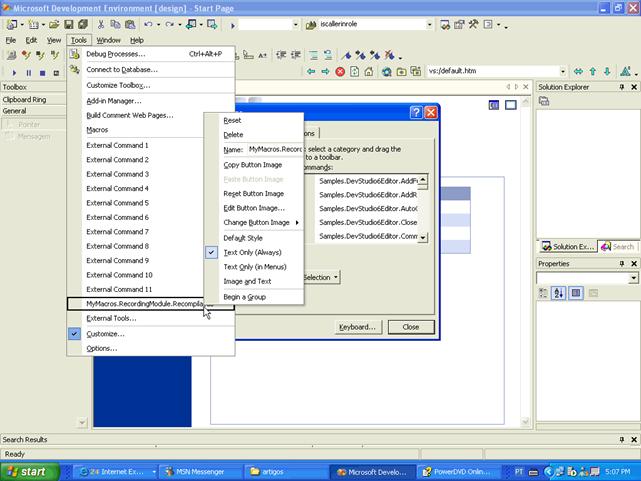Click the binoculars Find icon
Image resolution: width=641 pixels, height=481 pixels.
pyautogui.click(x=311, y=25)
